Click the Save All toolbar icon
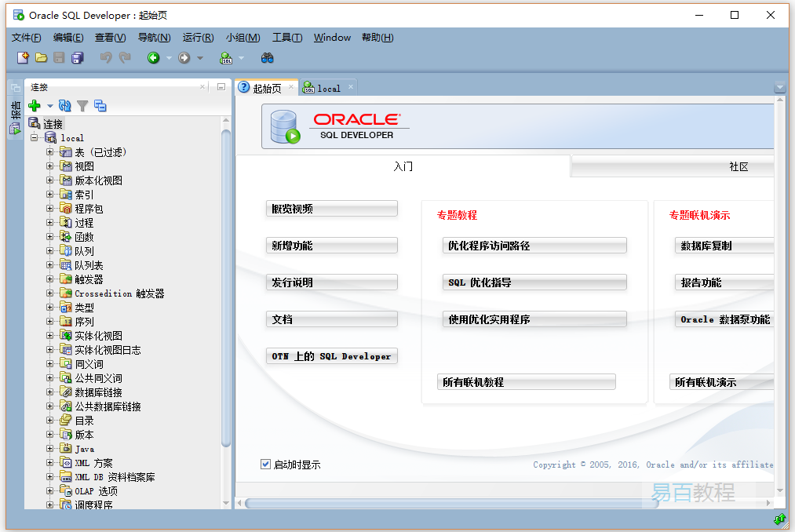 [x=77, y=57]
